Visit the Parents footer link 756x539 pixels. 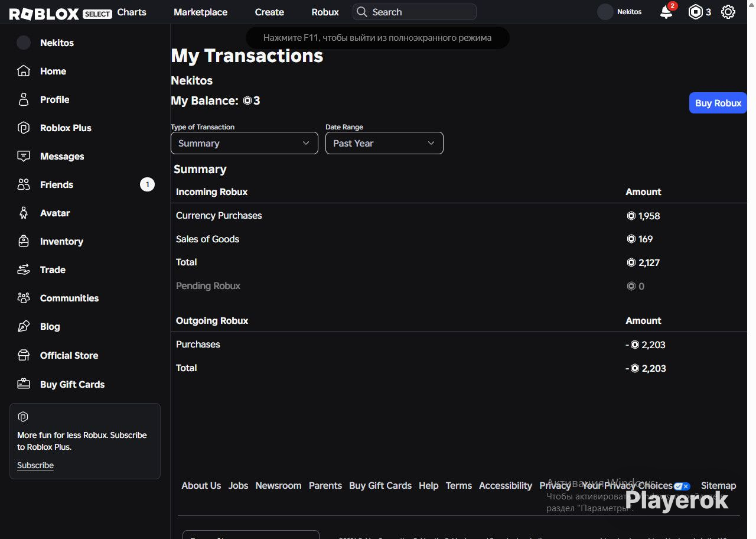[x=325, y=486]
